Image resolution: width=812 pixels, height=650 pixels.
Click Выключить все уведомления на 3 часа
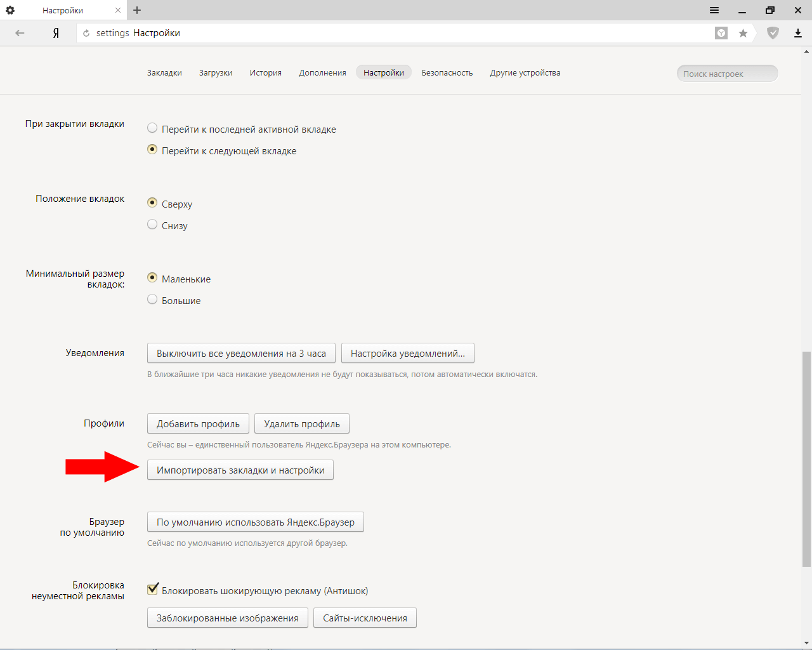(x=241, y=353)
